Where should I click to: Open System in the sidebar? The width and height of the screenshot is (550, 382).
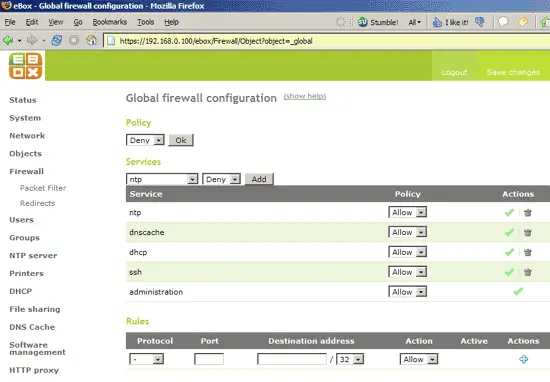click(25, 118)
